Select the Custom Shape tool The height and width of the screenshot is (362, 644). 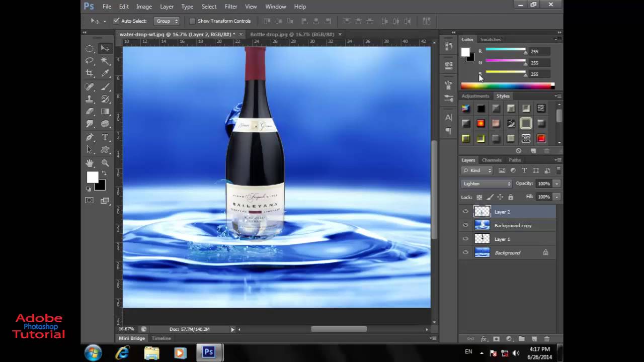point(105,149)
